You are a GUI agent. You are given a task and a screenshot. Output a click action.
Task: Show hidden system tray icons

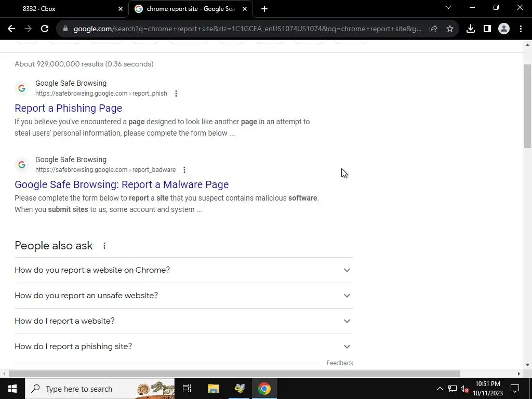pyautogui.click(x=440, y=389)
